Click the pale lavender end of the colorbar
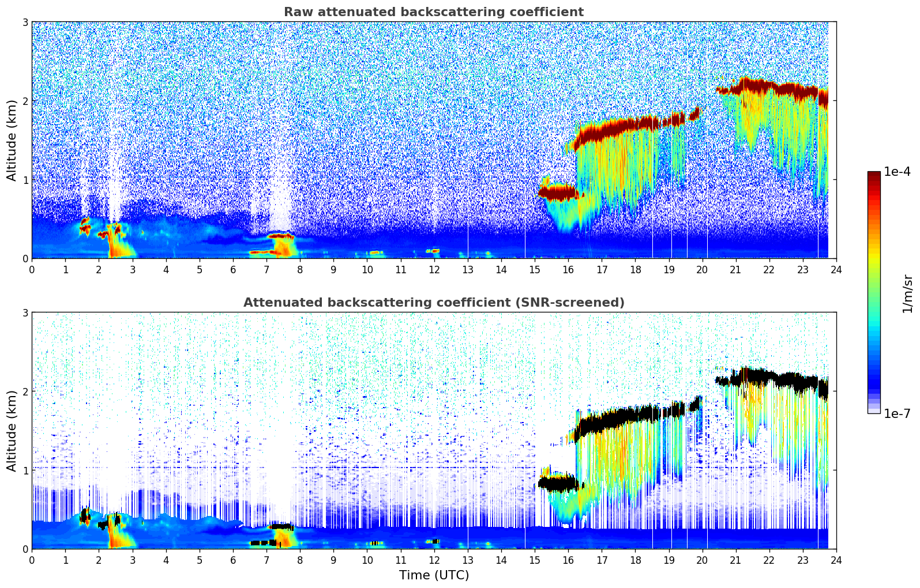 (874, 410)
